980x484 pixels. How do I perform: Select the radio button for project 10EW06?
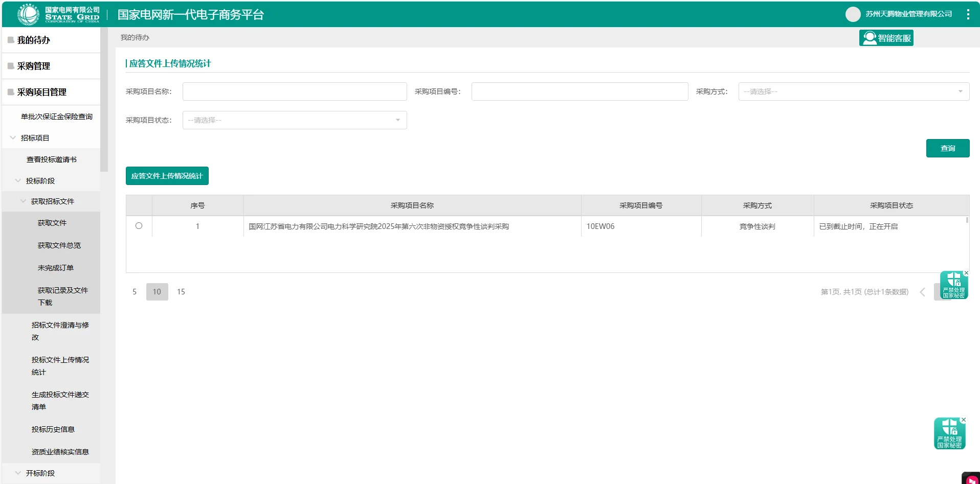pyautogui.click(x=139, y=226)
